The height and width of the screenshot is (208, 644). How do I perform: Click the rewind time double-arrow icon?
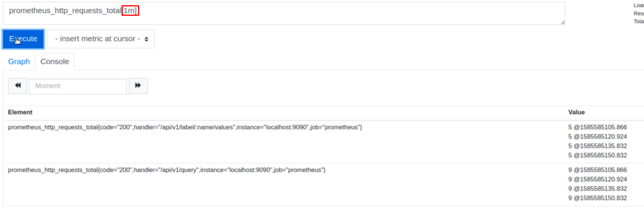pos(18,86)
